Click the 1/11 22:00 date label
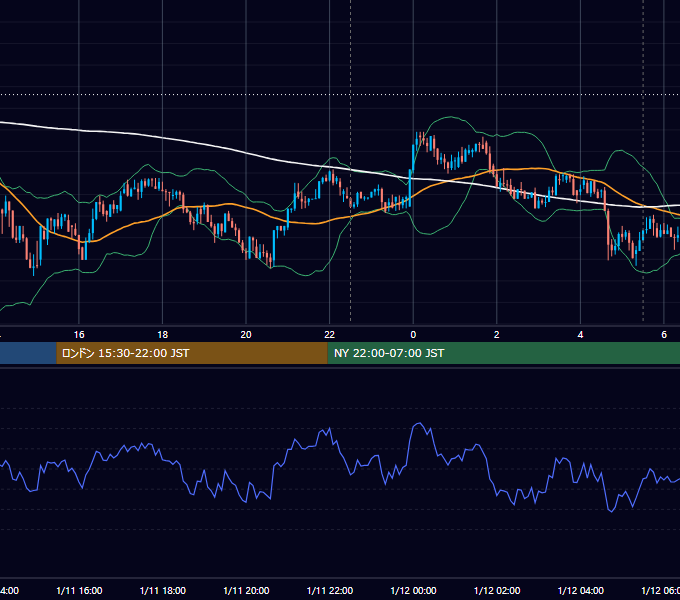This screenshot has width=680, height=600. 330,590
